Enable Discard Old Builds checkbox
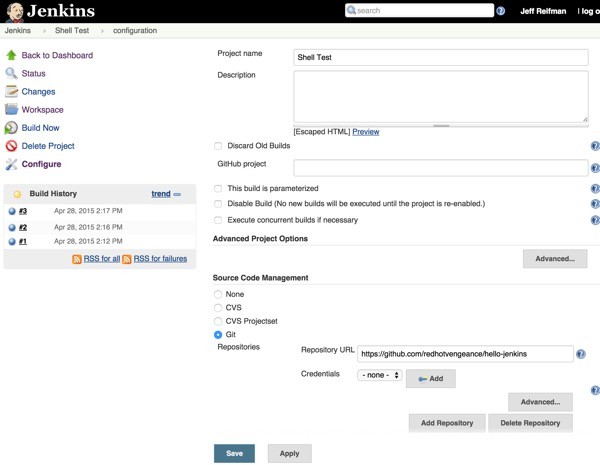 tap(218, 146)
